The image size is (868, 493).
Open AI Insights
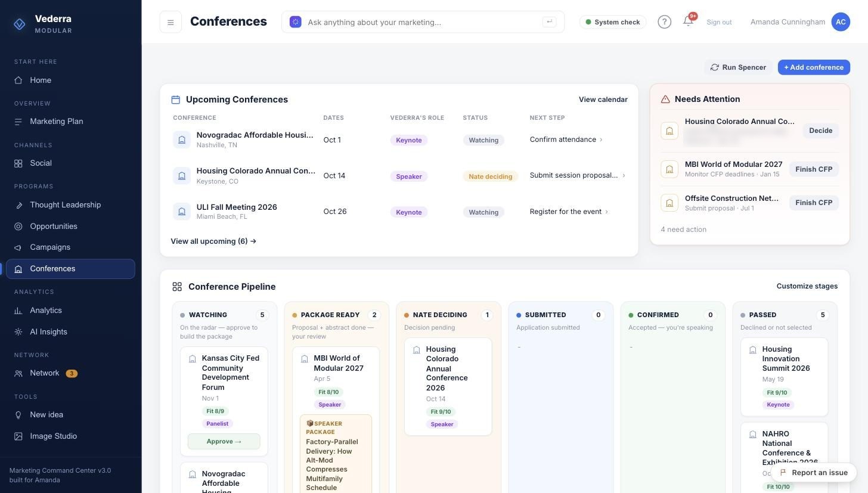tap(70, 332)
